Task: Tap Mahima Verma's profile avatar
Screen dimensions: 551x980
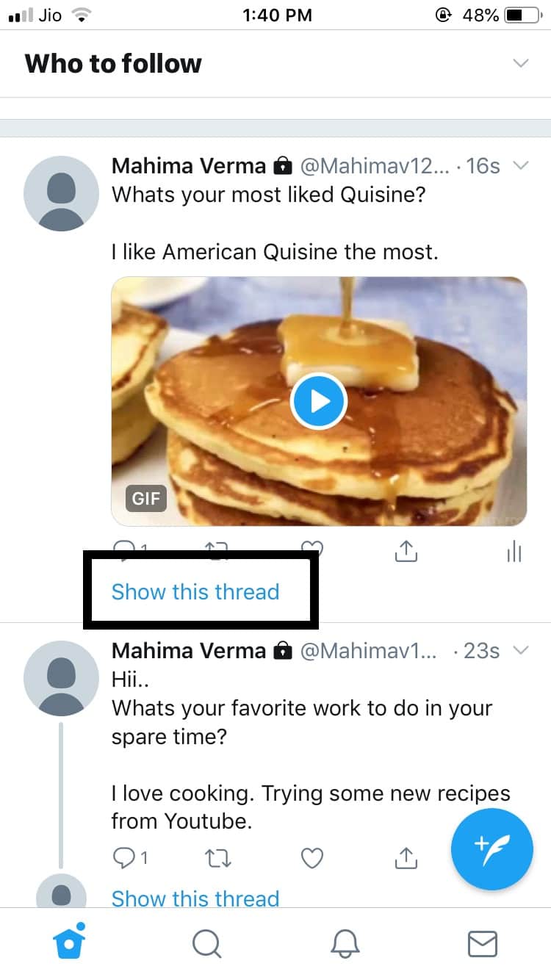Action: [x=61, y=192]
